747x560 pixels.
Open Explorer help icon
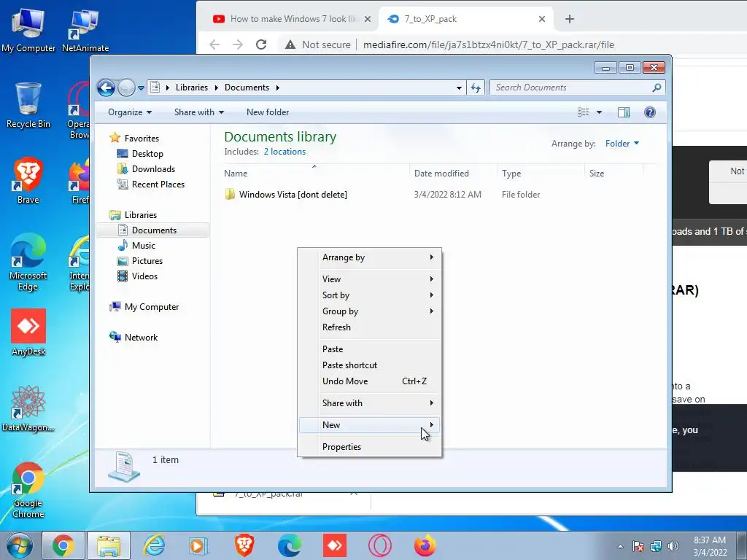(650, 112)
